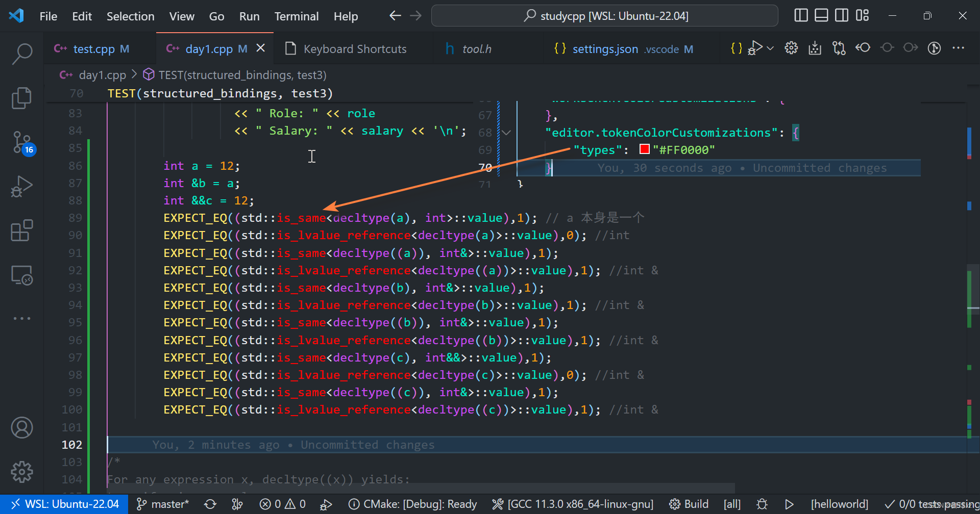Open the Edit menu
Viewport: 980px width, 514px height.
click(82, 16)
